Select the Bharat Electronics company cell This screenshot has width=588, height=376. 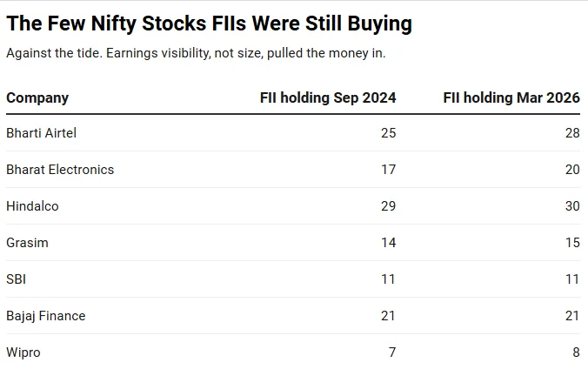60,170
